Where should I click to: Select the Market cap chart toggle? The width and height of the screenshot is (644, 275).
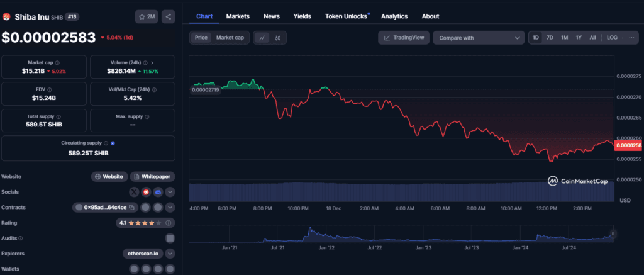[x=230, y=38]
